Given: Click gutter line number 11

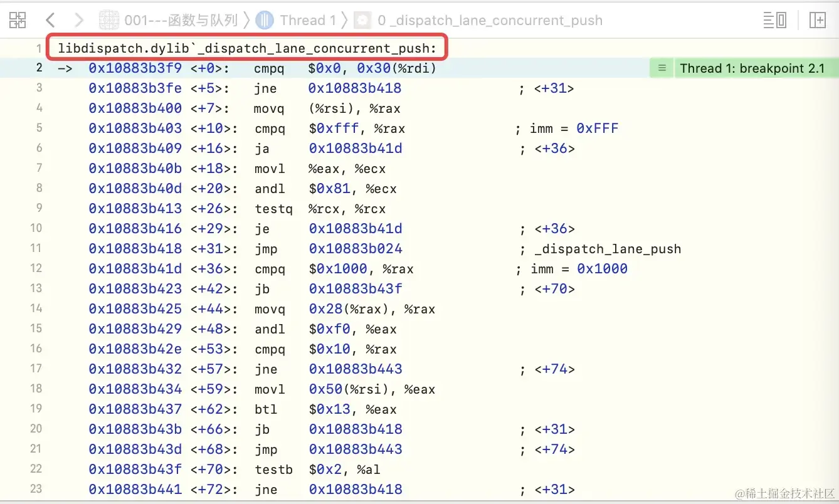Looking at the screenshot, I should tap(36, 248).
